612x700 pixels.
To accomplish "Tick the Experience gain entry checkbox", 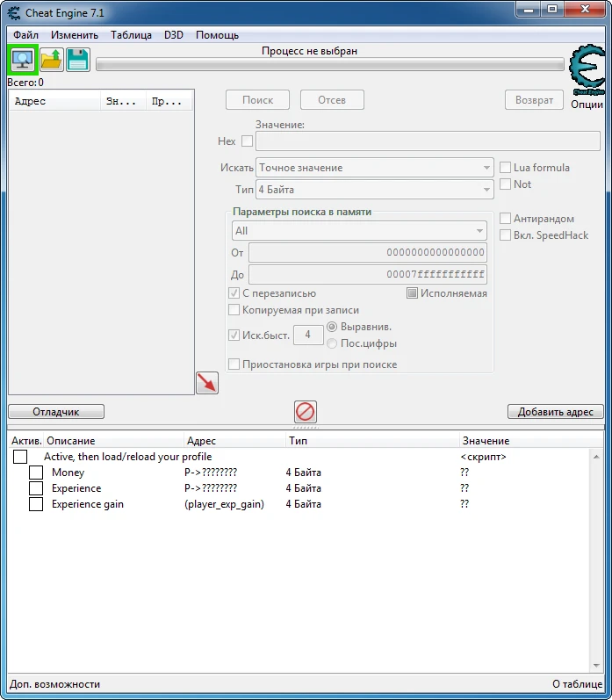I will click(36, 504).
